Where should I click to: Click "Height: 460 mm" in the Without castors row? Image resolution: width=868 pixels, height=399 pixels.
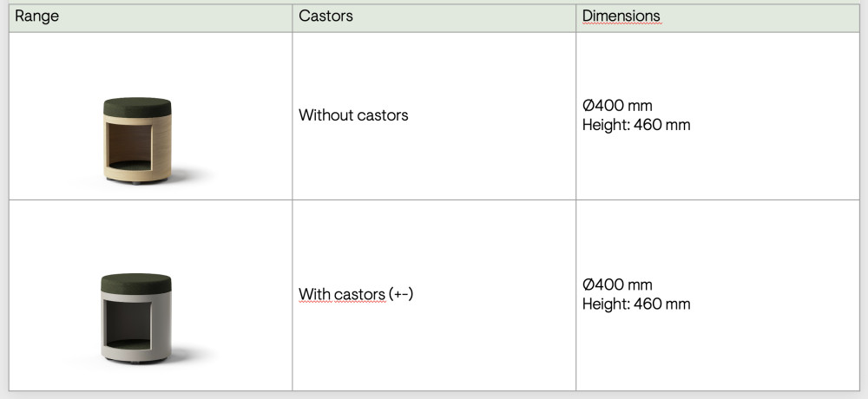coord(636,125)
